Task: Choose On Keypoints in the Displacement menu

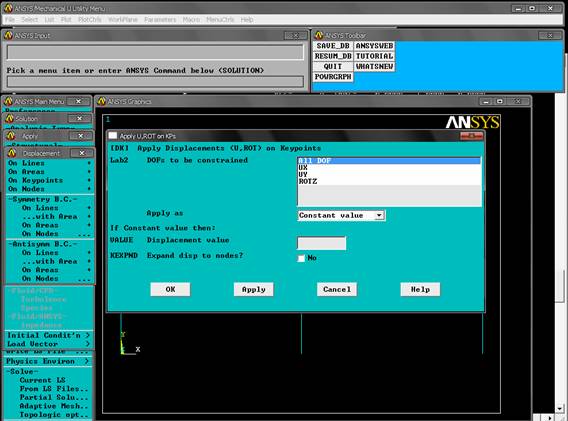Action: tap(50, 180)
